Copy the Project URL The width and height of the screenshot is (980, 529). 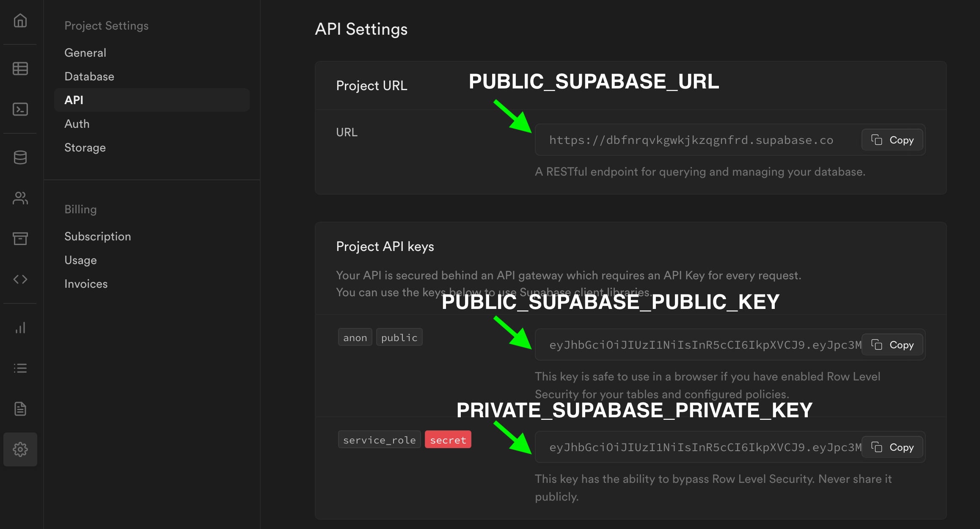pos(892,140)
